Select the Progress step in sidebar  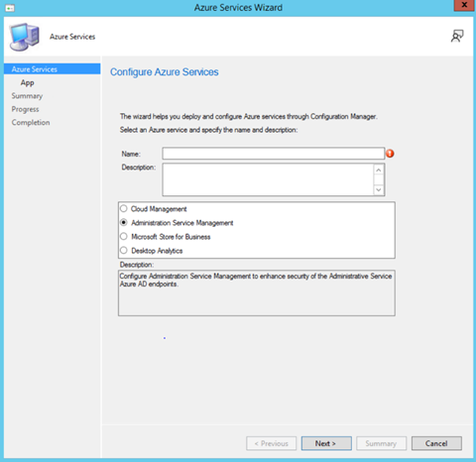25,109
